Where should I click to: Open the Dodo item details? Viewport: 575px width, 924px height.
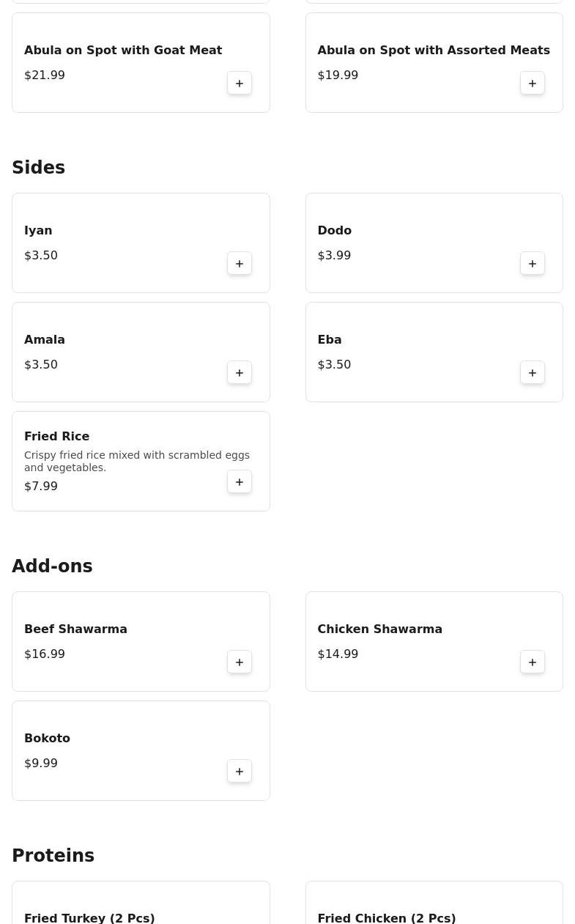(334, 231)
